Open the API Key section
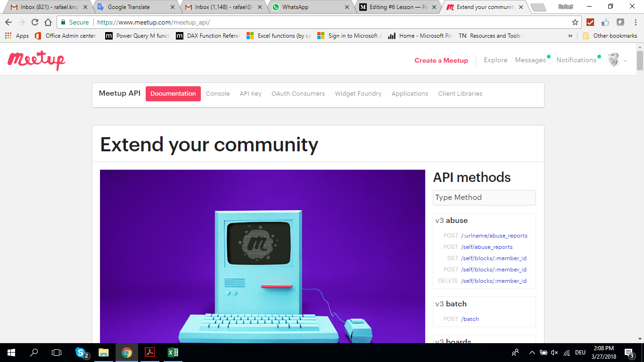 tap(251, 94)
